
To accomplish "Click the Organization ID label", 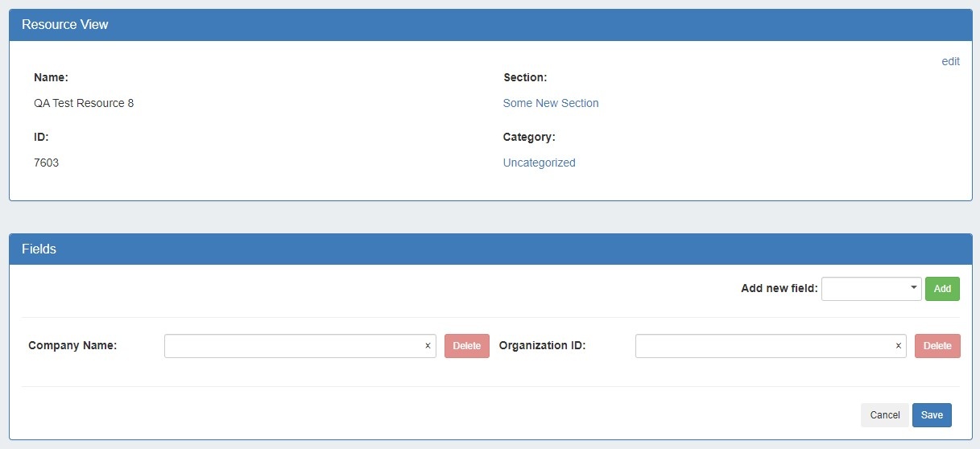I will point(542,345).
